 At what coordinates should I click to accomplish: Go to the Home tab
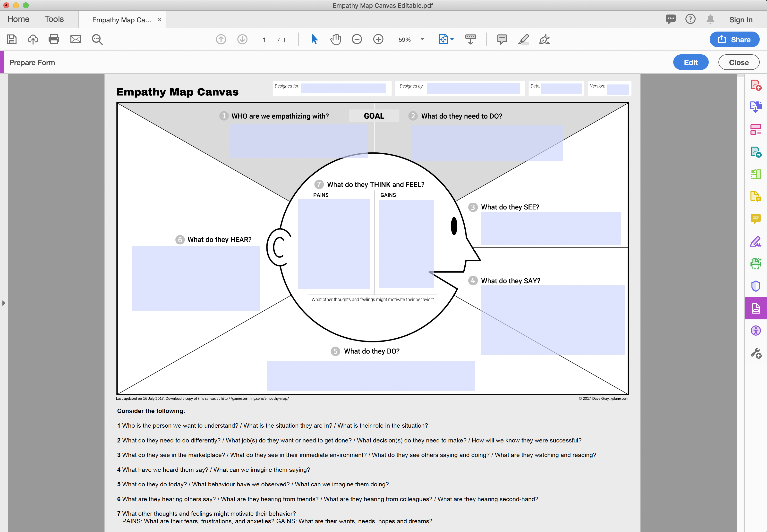click(x=18, y=19)
